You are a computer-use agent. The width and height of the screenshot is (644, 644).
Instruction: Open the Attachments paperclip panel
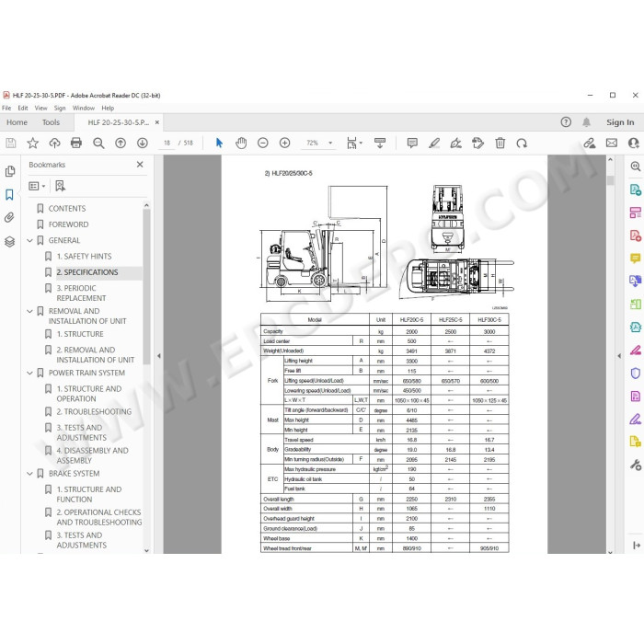point(9,217)
